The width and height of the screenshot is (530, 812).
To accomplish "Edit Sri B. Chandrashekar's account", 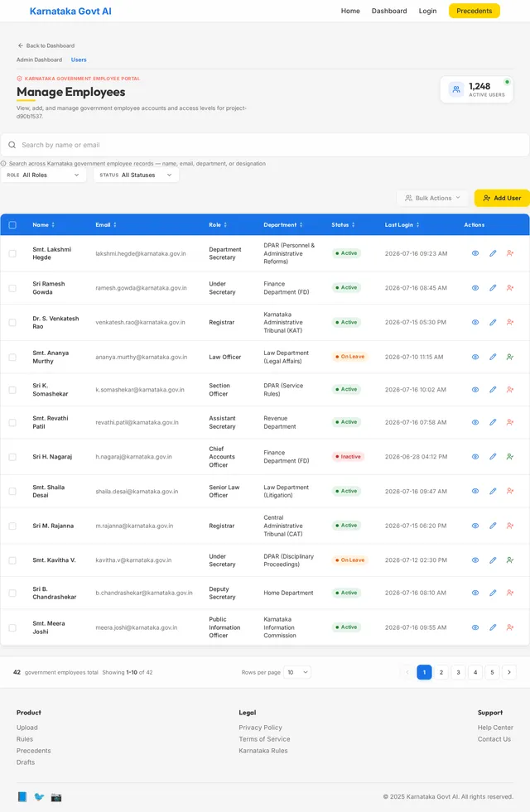I will tap(493, 593).
